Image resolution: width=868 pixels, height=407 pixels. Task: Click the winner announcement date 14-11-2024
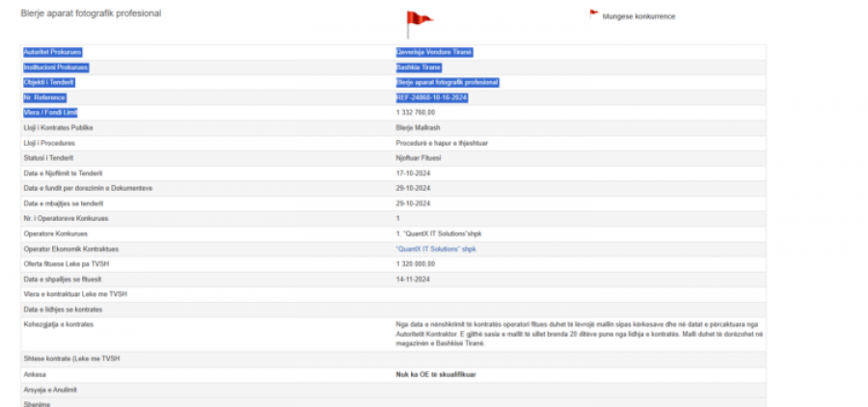click(413, 279)
